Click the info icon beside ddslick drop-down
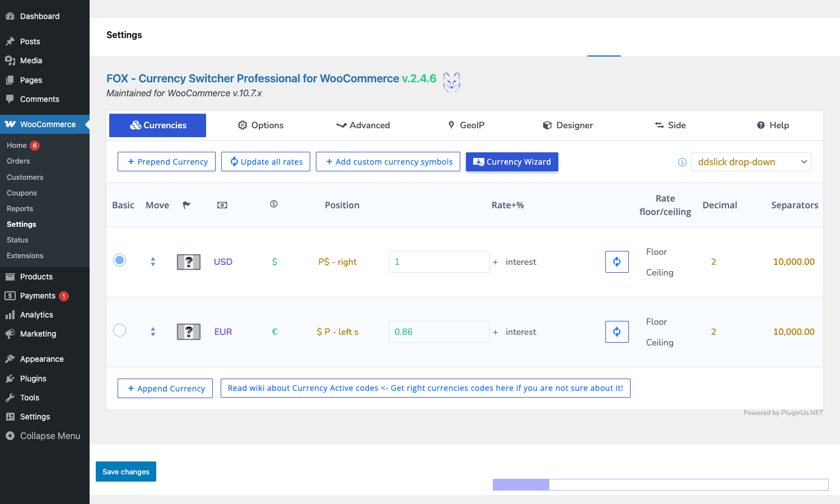 tap(682, 162)
